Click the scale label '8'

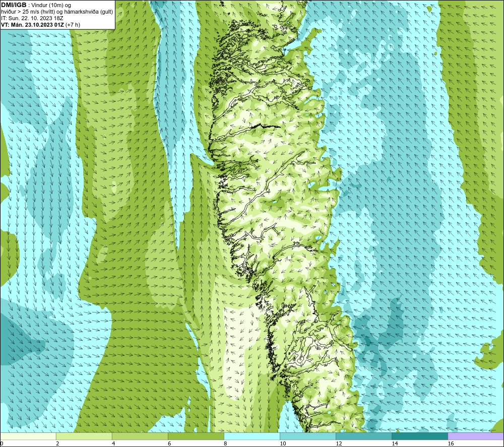click(225, 444)
